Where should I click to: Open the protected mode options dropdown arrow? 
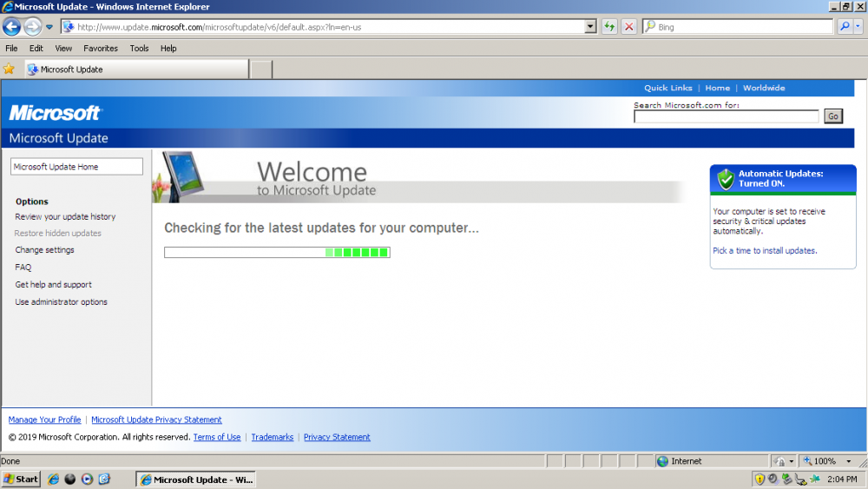click(792, 460)
